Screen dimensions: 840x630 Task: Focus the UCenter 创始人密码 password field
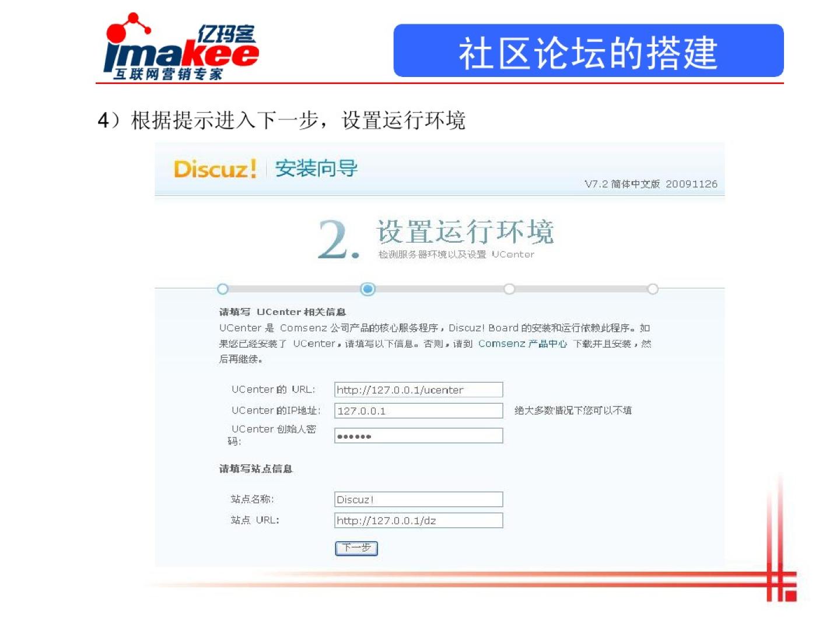tap(418, 436)
